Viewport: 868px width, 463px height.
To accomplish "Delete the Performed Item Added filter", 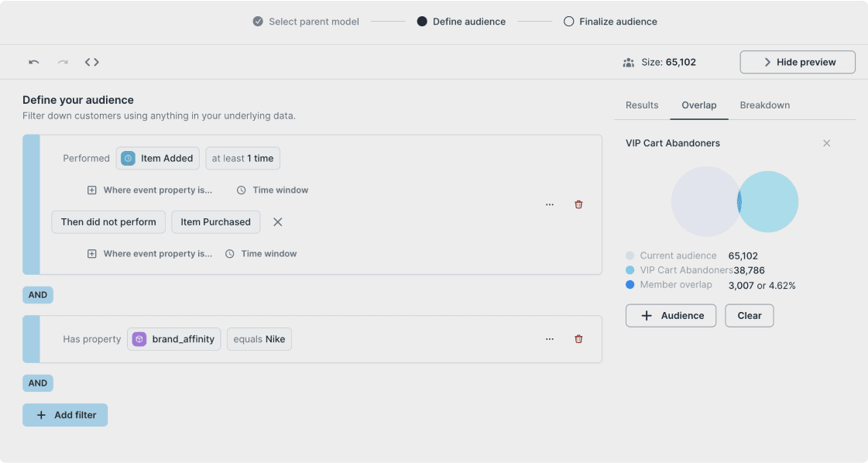I will [578, 204].
